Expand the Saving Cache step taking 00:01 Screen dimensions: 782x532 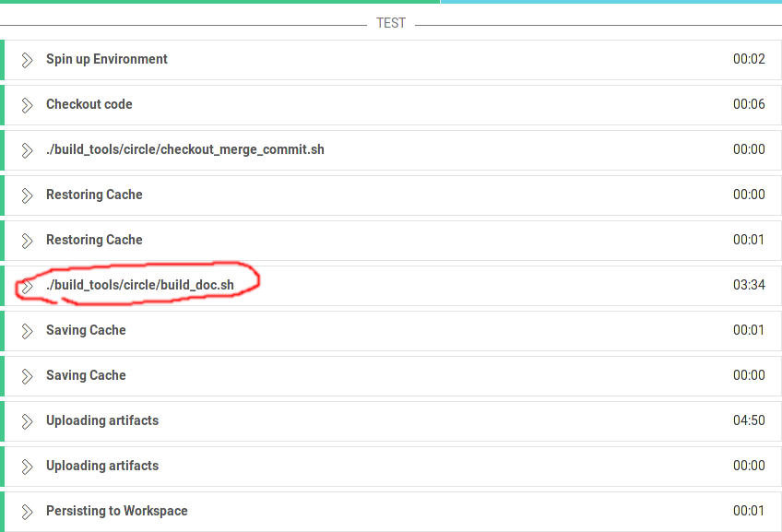(x=27, y=331)
